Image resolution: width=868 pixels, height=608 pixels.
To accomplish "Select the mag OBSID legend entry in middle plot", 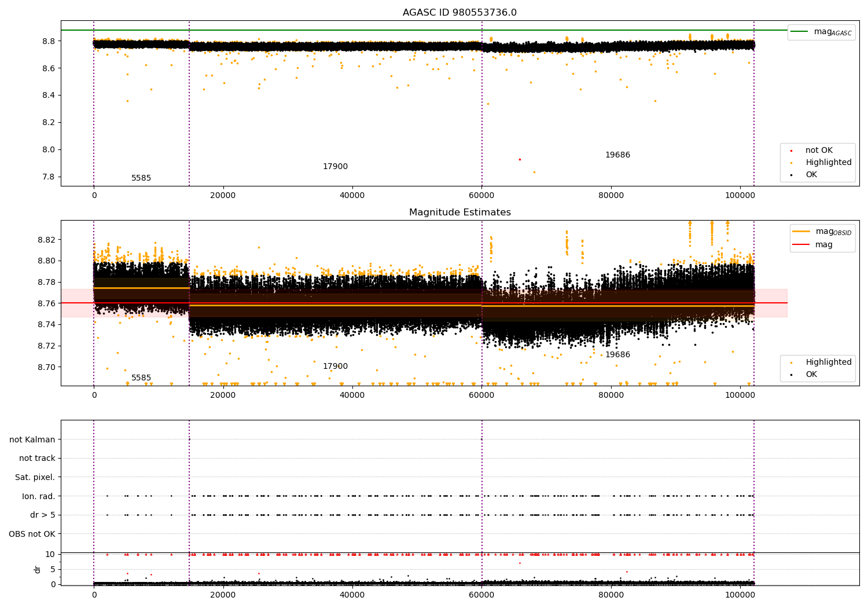I will [823, 232].
